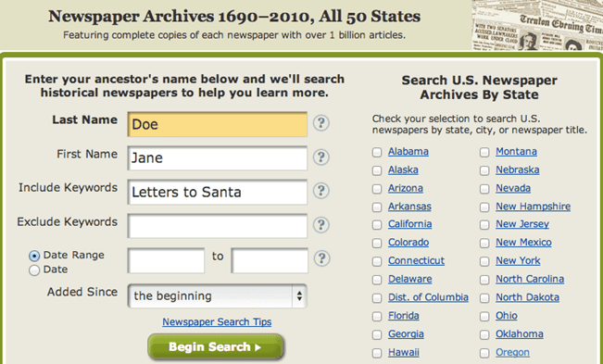Tick the California state checkbox

click(377, 224)
